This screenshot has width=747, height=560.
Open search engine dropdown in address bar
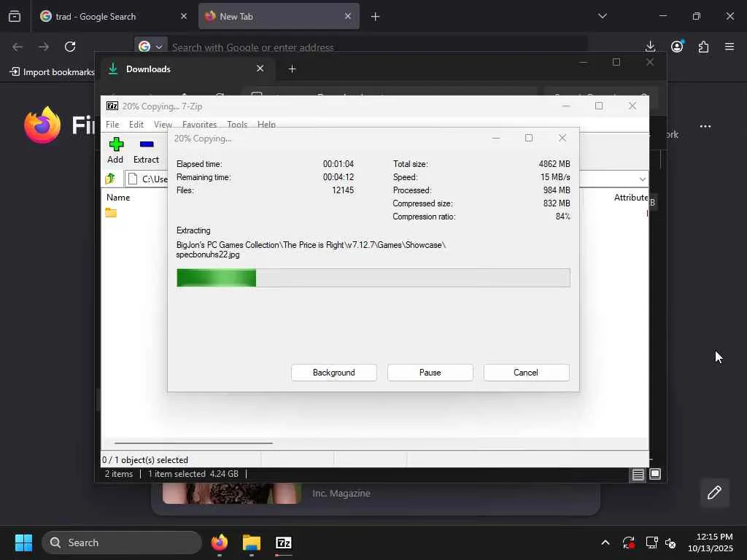150,46
